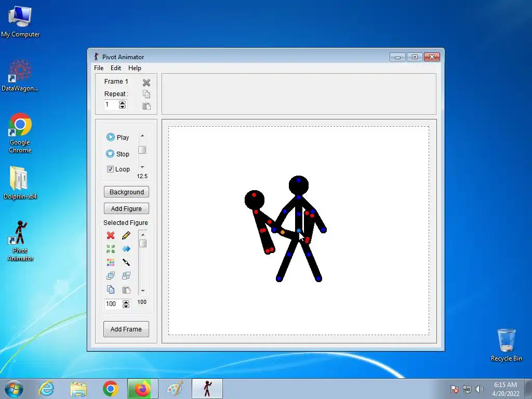
Task: Click blue right foot handle of standing stickman
Action: [318, 279]
